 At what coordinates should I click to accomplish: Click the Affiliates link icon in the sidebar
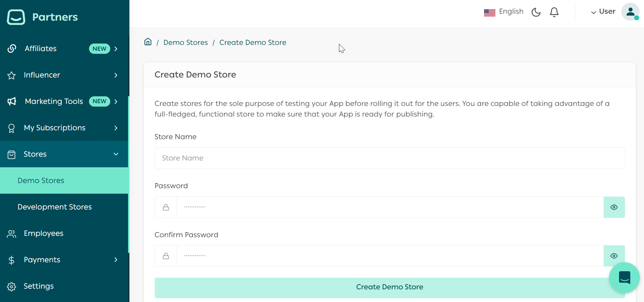click(x=12, y=49)
